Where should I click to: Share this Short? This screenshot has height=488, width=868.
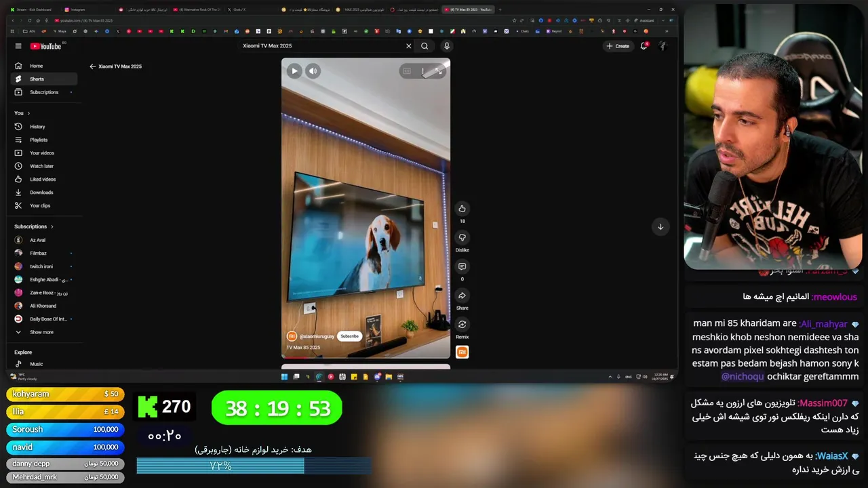(x=462, y=296)
